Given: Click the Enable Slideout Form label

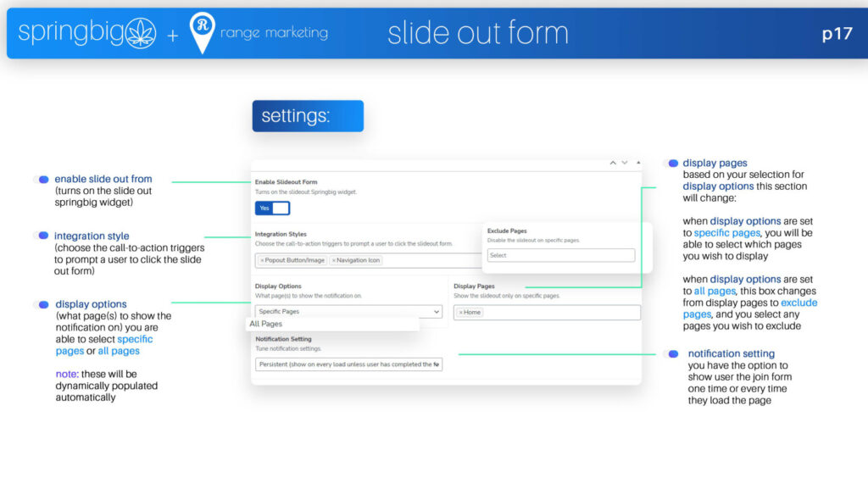Looking at the screenshot, I should click(x=287, y=182).
